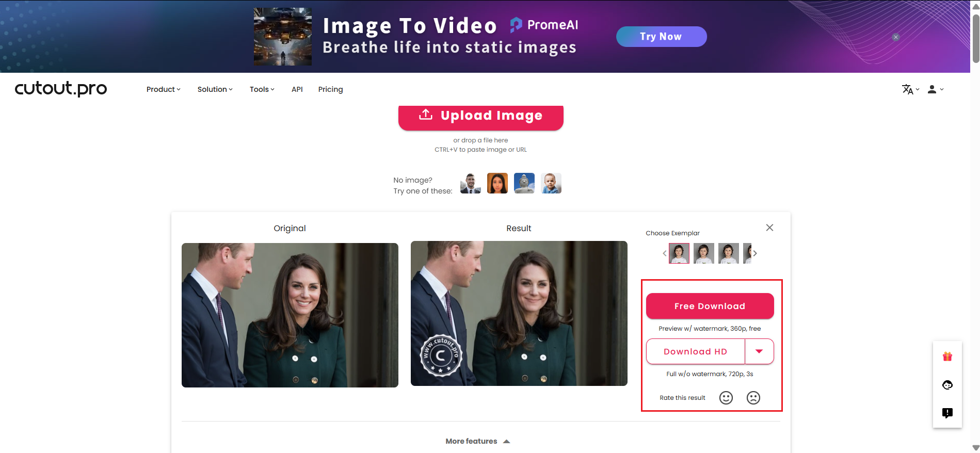This screenshot has height=453, width=980.
Task: Try the businessman sample image
Action: point(471,183)
